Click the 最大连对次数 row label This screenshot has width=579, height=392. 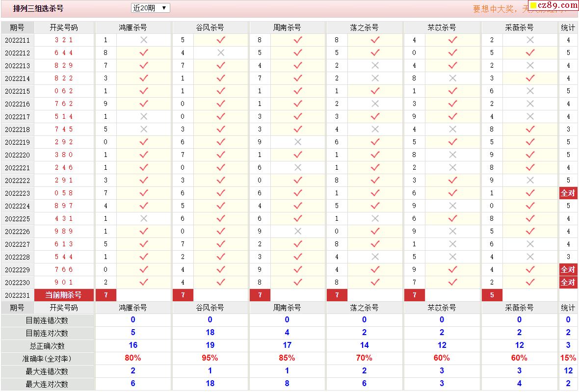click(x=47, y=384)
